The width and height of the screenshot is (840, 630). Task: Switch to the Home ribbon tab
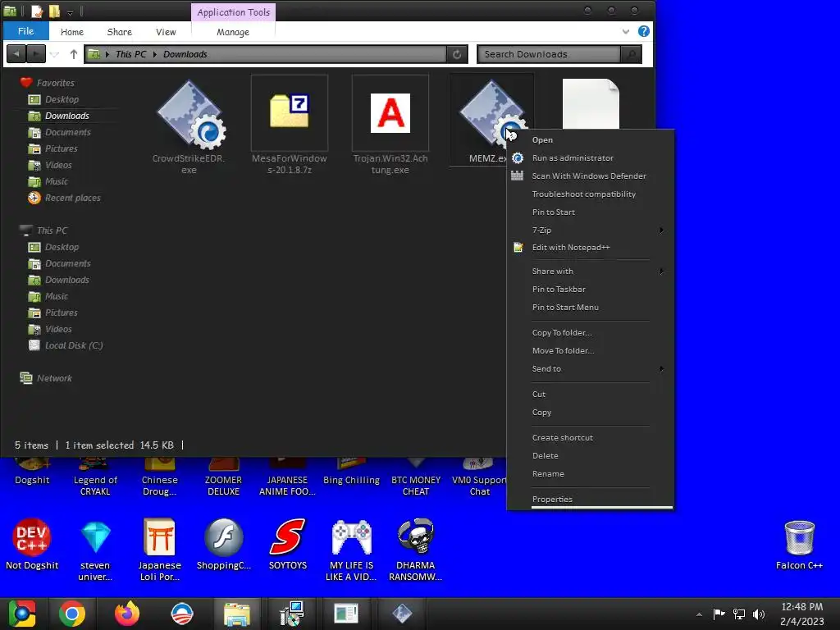pyautogui.click(x=72, y=32)
